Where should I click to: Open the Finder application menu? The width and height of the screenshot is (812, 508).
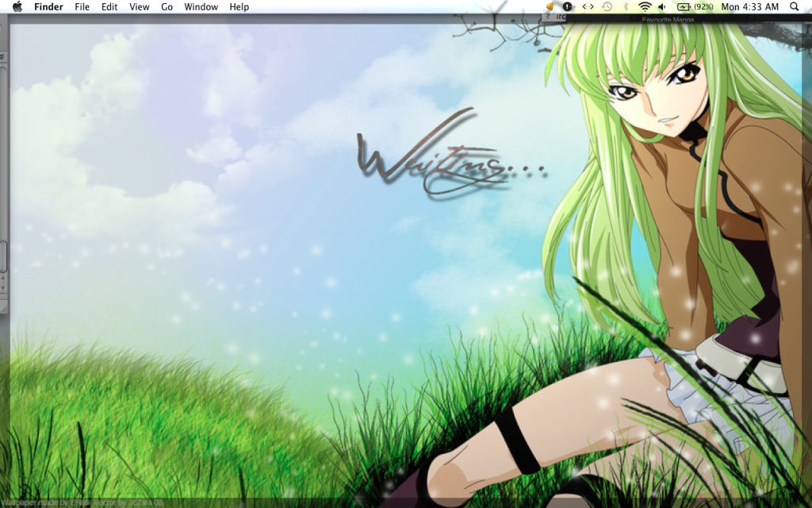point(48,7)
